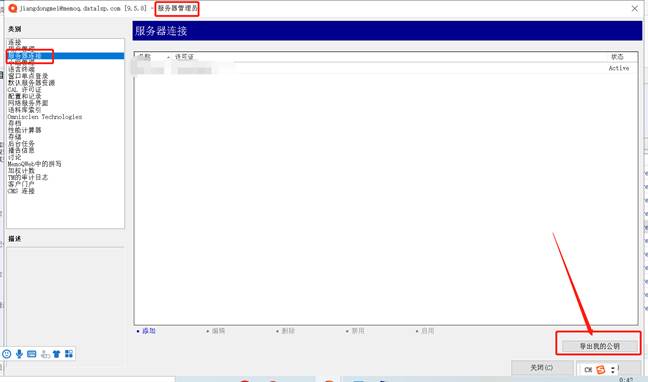Screen dimensions: 648x382
Task: Open the Sogou soft keyboard icon
Action: 31,354
